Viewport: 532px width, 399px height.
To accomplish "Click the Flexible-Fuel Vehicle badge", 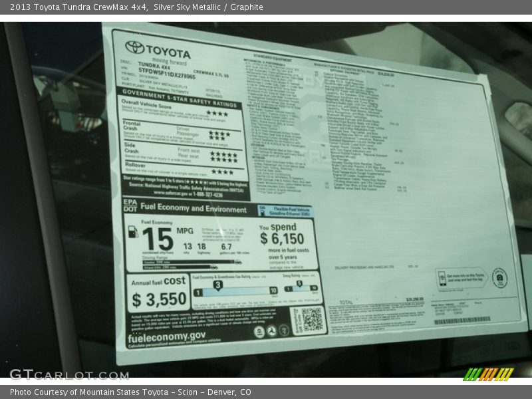I will [285, 211].
